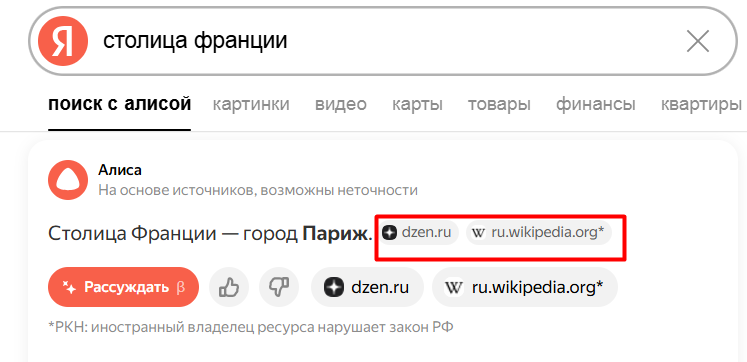Click the "*РКН: иностранный владелец ресурса" disclaimer text

click(251, 328)
